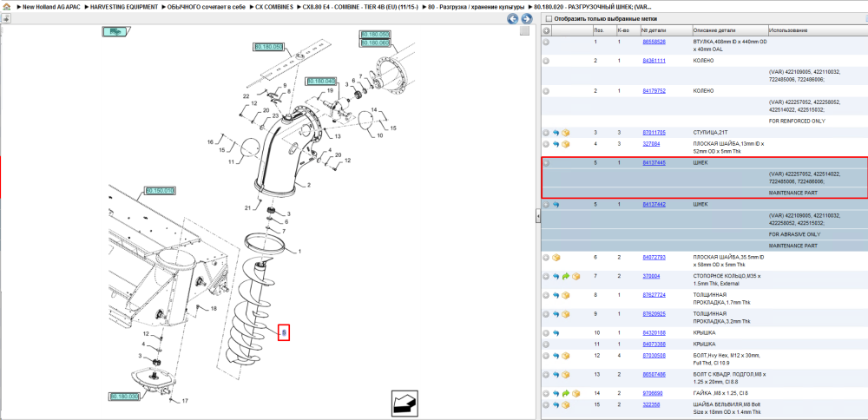Viewport: 868px width, 420px height.
Task: Open part number link 87011705
Action: click(654, 133)
